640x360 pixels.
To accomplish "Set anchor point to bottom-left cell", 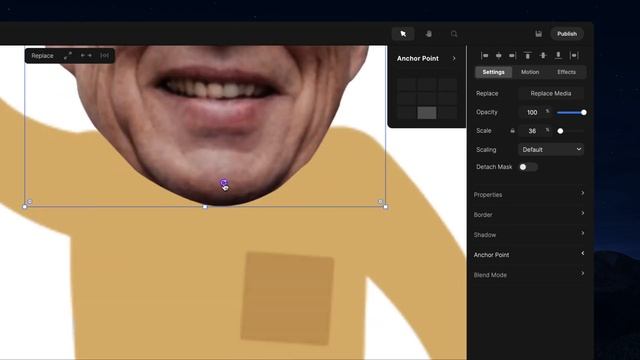I will (406, 113).
